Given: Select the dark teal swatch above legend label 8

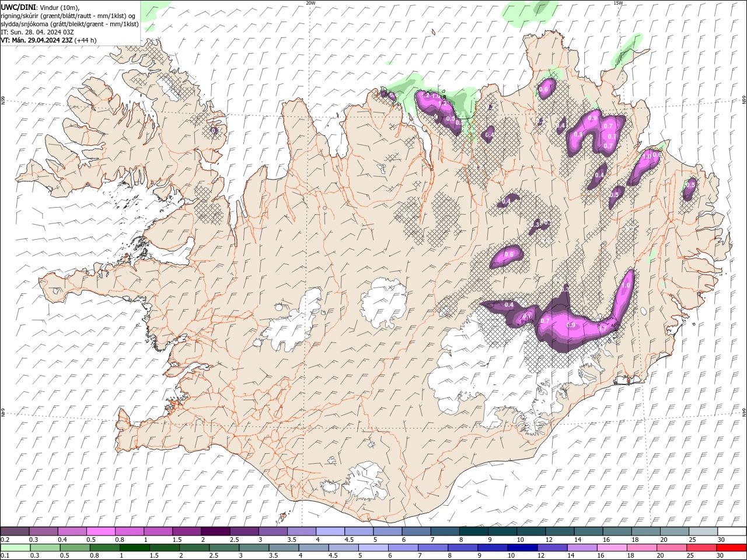Looking at the screenshot, I should (x=473, y=531).
